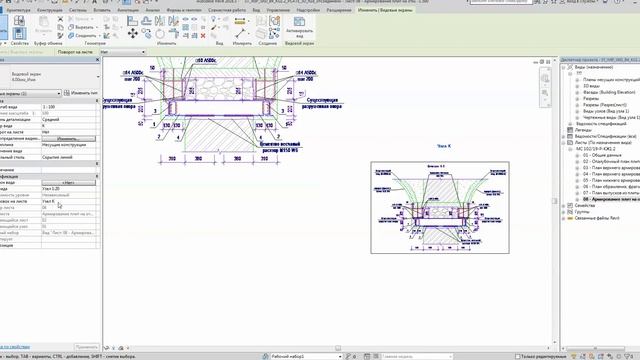This screenshot has height=360, width=640.
Task: Click the Cut geometry icon labeled Вырезать
Action: 71,27
